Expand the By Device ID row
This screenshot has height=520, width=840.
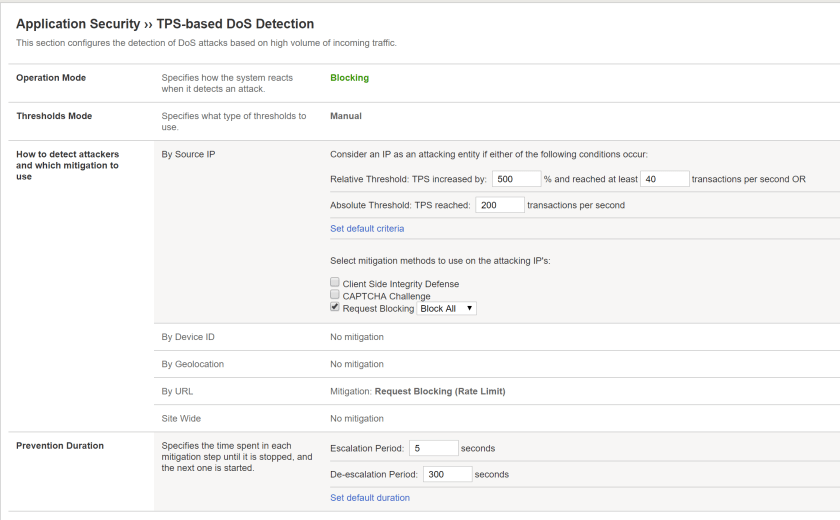(188, 337)
